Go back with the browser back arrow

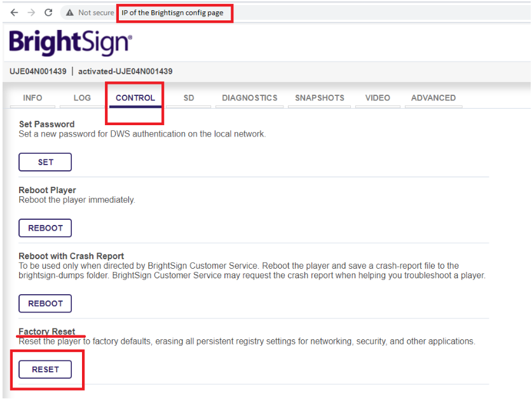coord(14,13)
